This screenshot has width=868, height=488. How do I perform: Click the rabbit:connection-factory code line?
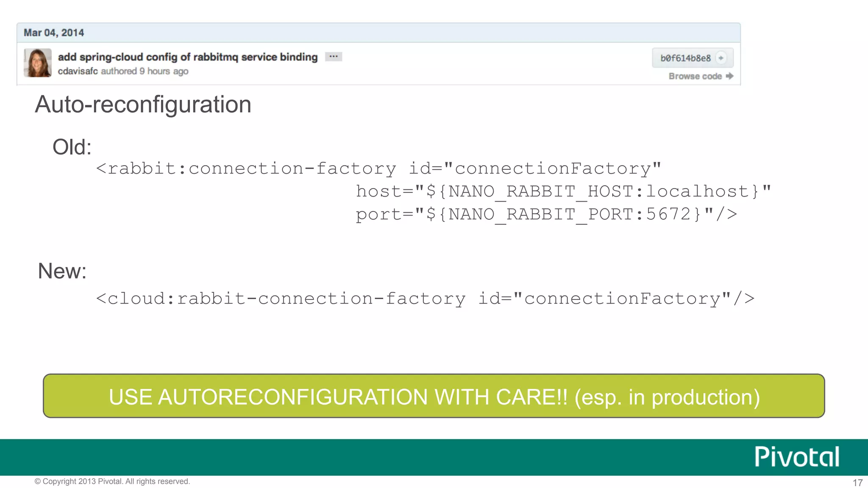378,169
